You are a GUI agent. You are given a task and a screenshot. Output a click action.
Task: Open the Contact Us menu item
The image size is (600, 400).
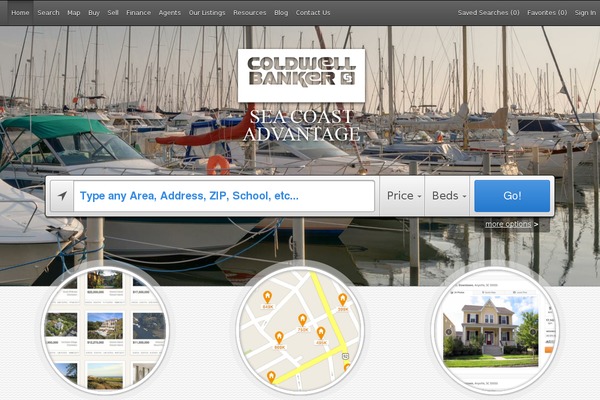(313, 13)
